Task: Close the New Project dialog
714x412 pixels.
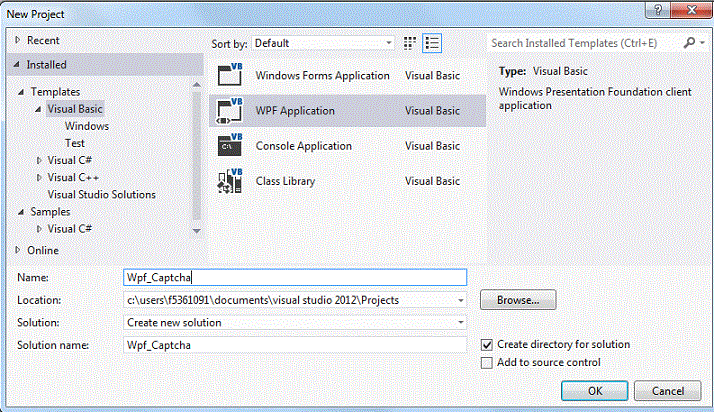Action: click(691, 10)
